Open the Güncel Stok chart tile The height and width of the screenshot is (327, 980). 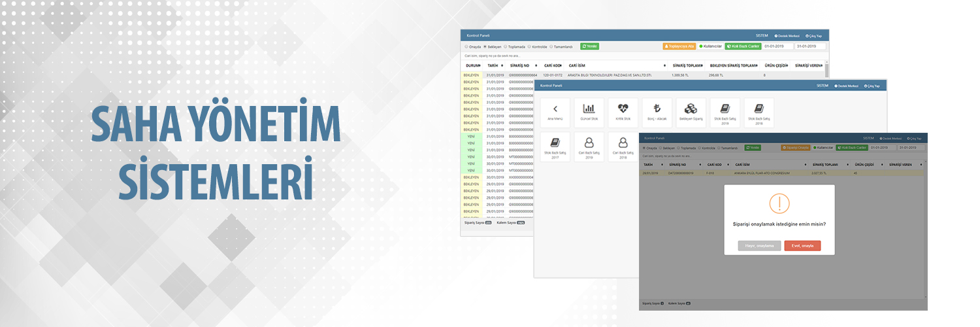point(589,112)
